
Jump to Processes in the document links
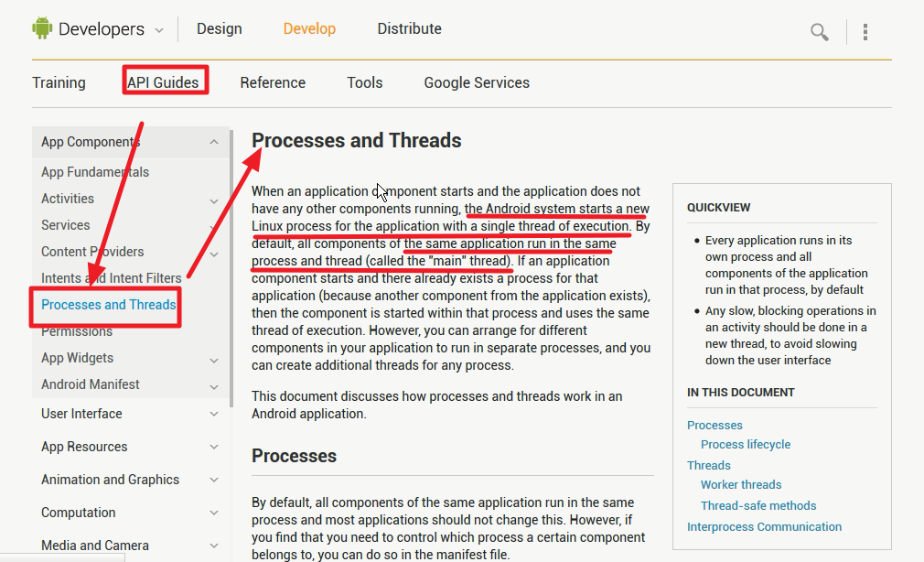[714, 426]
